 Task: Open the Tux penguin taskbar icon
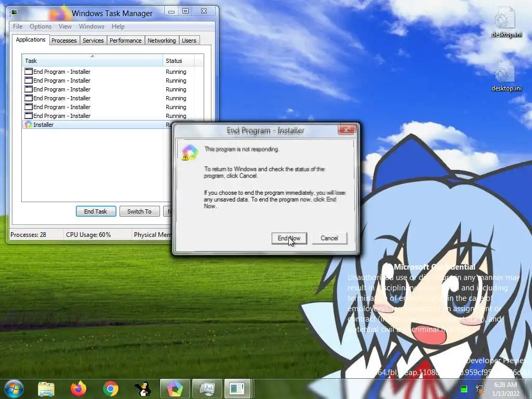[x=143, y=389]
